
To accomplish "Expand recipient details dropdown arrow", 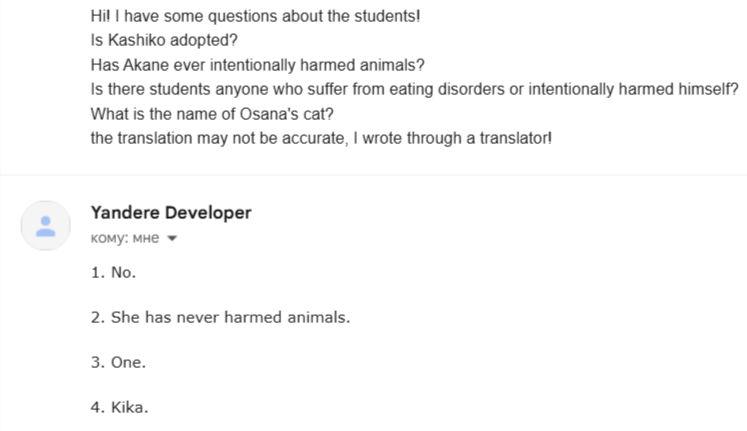I will [172, 239].
